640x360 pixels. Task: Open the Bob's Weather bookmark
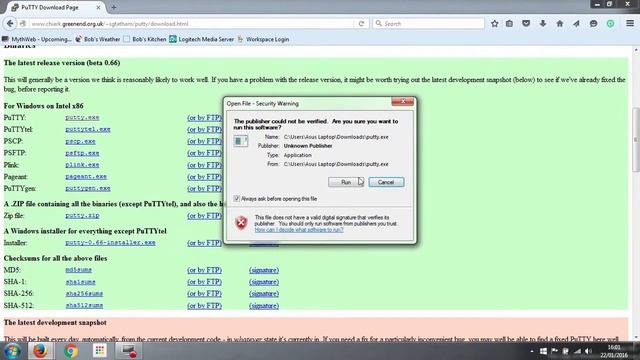click(98, 39)
